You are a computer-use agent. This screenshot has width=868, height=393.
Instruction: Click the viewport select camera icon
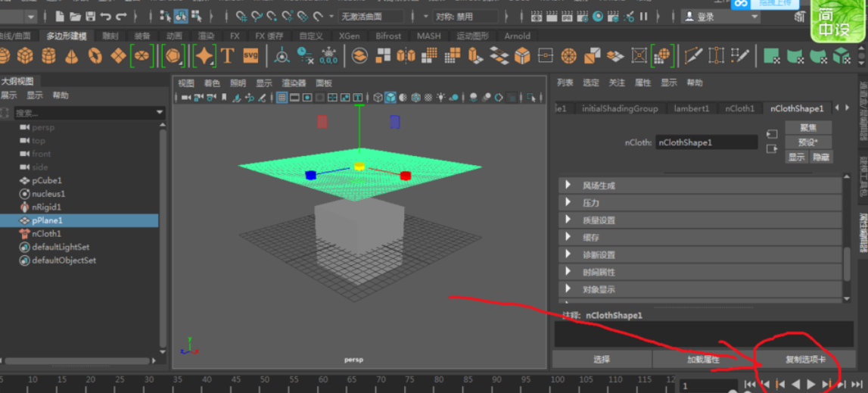point(186,98)
